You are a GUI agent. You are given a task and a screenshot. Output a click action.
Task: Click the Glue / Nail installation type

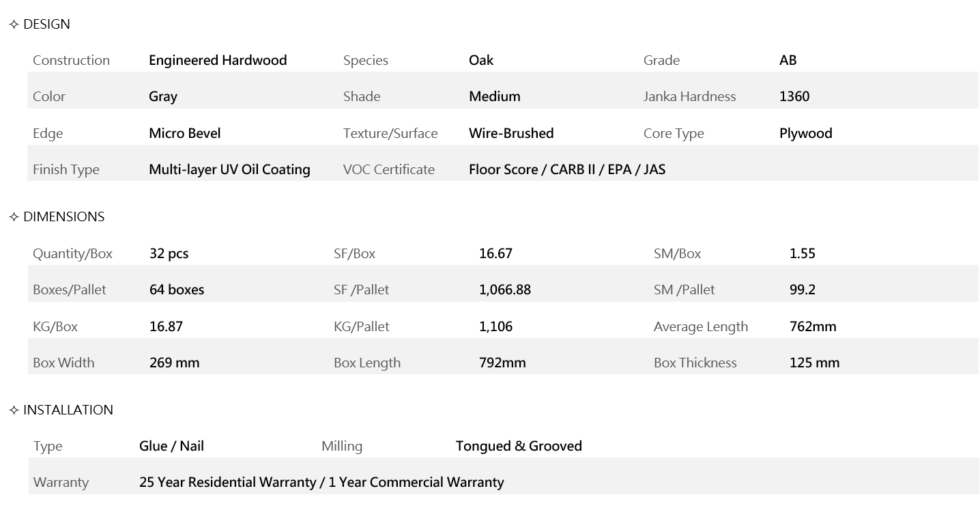click(171, 446)
